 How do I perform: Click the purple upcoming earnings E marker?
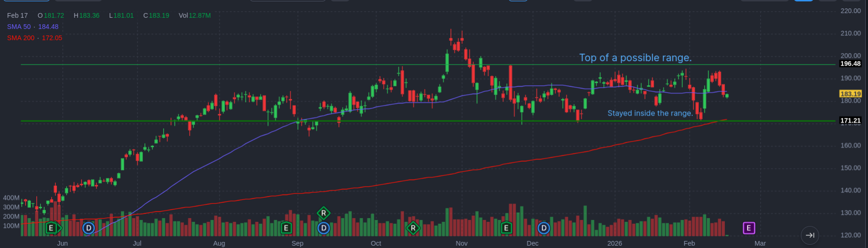[749, 228]
